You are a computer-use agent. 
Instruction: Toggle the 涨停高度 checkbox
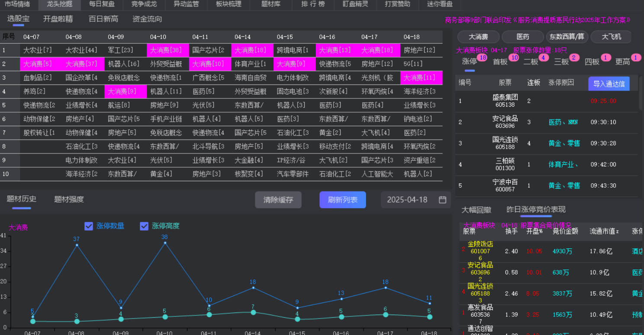[144, 226]
